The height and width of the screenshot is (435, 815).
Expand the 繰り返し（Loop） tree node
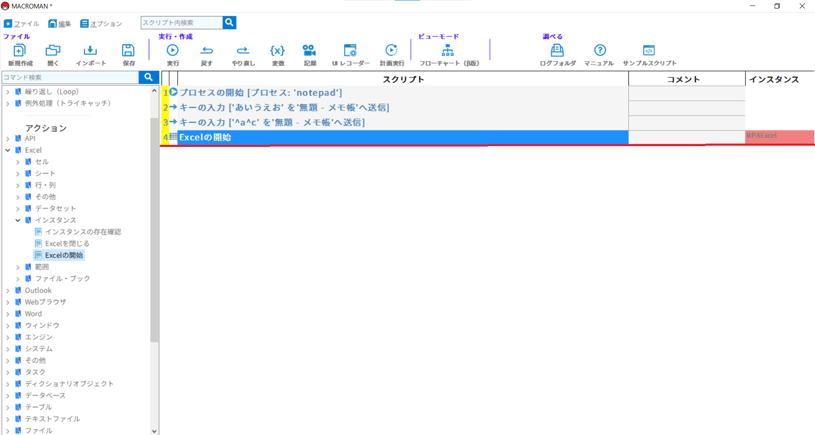[x=8, y=91]
